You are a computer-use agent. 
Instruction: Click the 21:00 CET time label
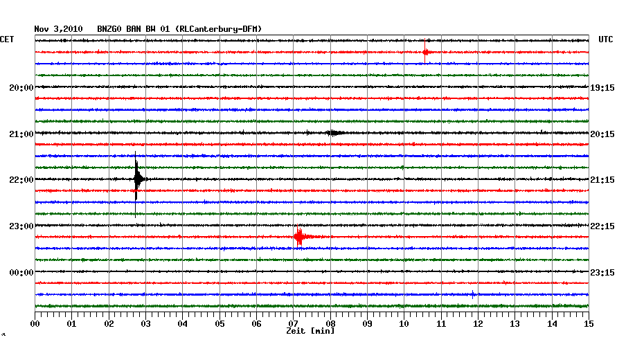pos(21,134)
